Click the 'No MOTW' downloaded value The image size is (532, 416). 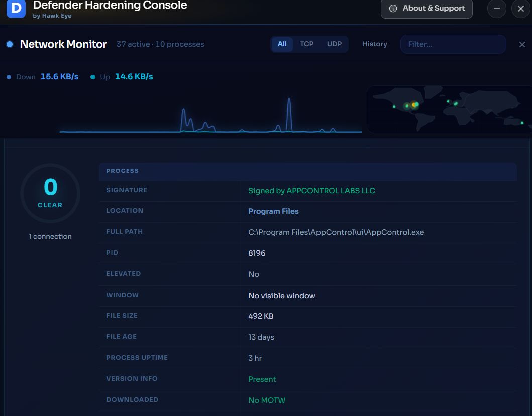(267, 400)
